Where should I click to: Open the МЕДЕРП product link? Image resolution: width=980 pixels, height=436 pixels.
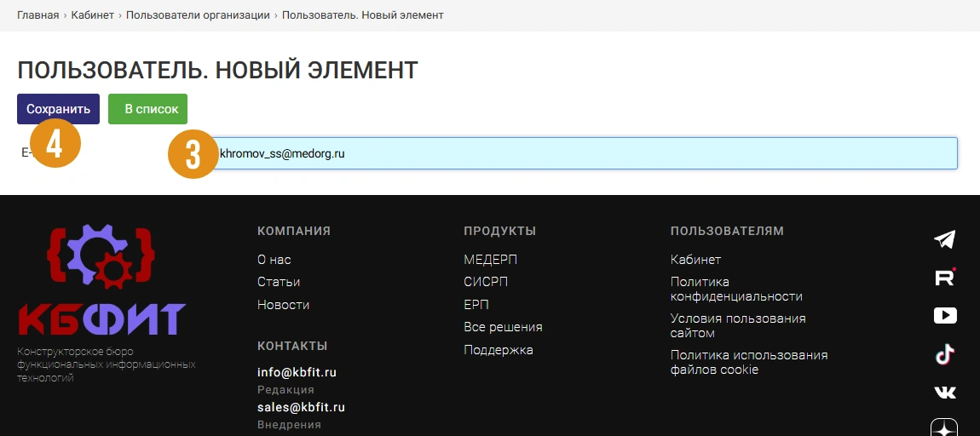(490, 259)
